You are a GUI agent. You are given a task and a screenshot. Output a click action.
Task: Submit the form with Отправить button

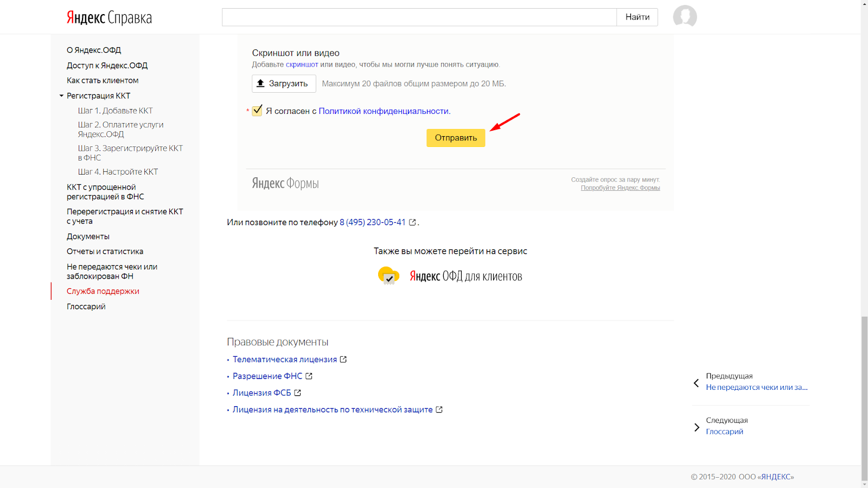click(456, 138)
